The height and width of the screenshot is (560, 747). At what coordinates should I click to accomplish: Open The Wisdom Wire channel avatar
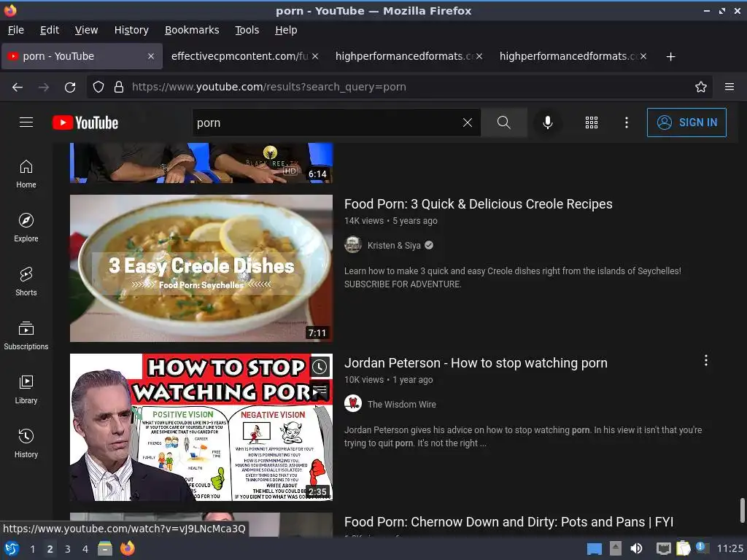(353, 404)
